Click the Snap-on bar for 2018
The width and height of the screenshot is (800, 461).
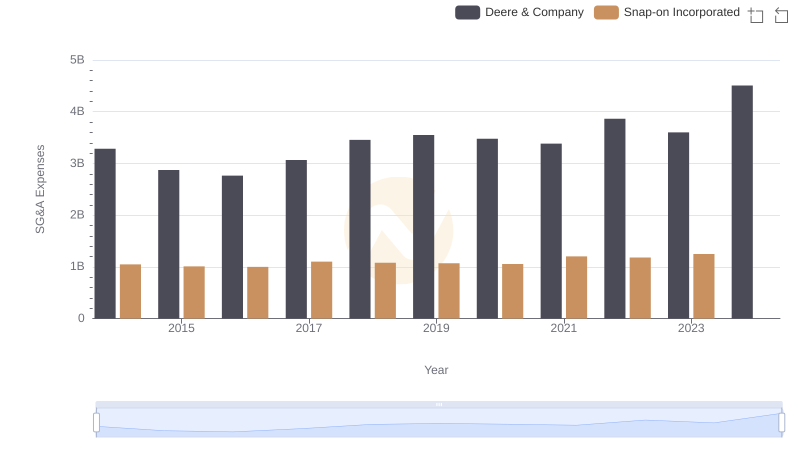tap(385, 291)
